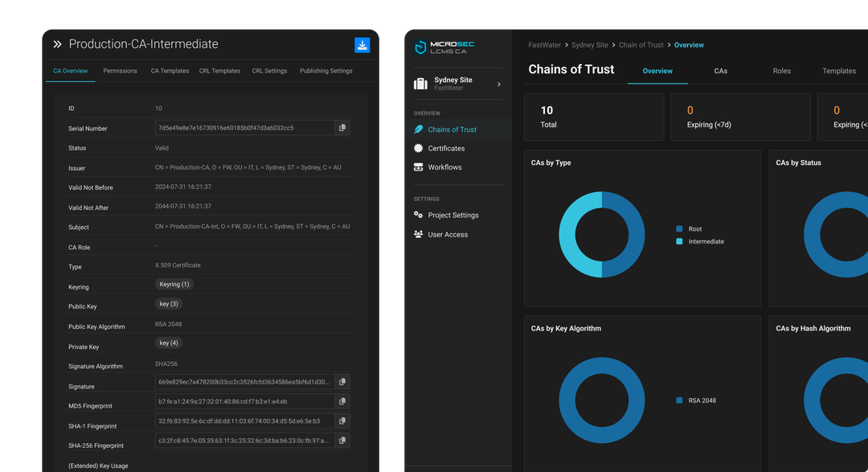Click the Serial Number field
This screenshot has height=472, width=868.
(x=244, y=128)
